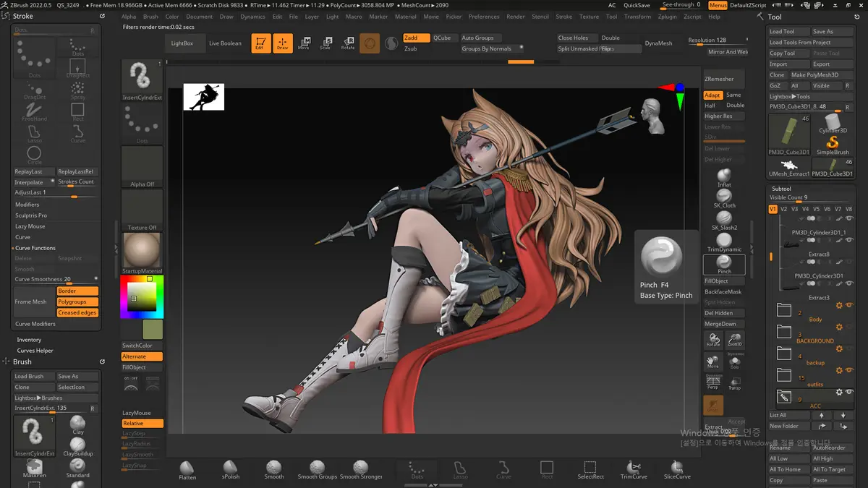Viewport: 868px width, 488px height.
Task: Choose the SelectRect selection tool
Action: click(590, 469)
